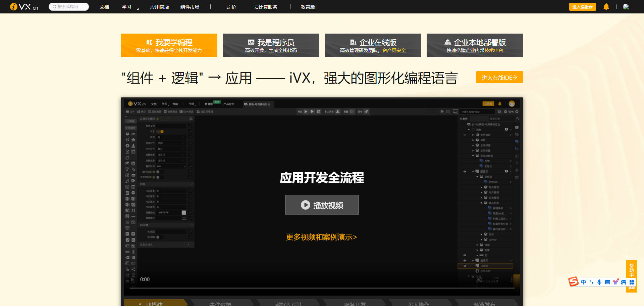Open the Sogou skin shirt icon
The height and width of the screenshot is (306, 644).
tap(615, 282)
